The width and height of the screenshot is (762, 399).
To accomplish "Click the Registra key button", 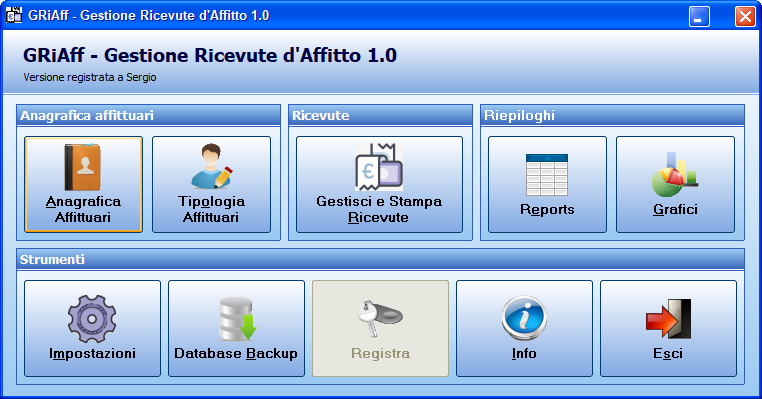I will (381, 328).
